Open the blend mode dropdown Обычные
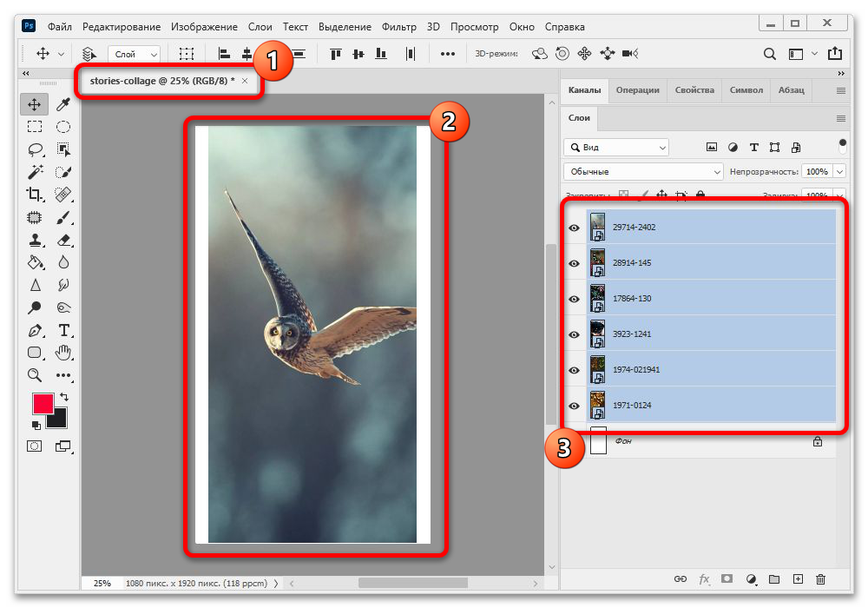The height and width of the screenshot is (608, 868). [x=642, y=172]
